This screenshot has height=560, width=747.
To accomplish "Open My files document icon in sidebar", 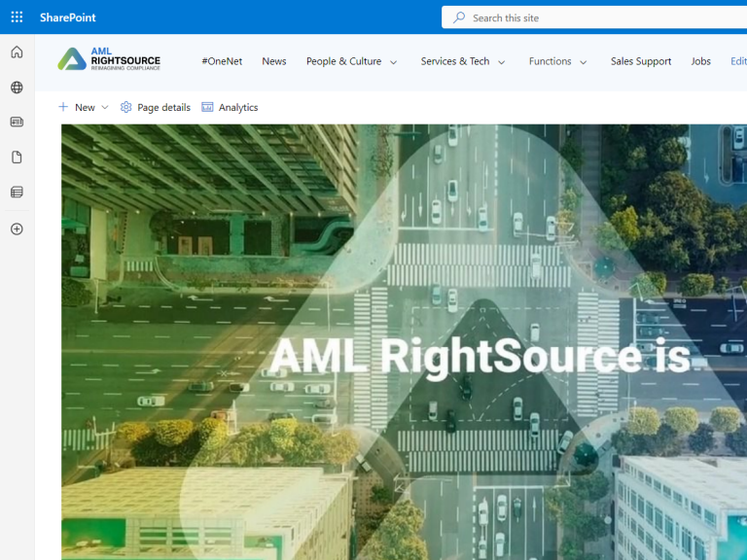I will pos(17,157).
